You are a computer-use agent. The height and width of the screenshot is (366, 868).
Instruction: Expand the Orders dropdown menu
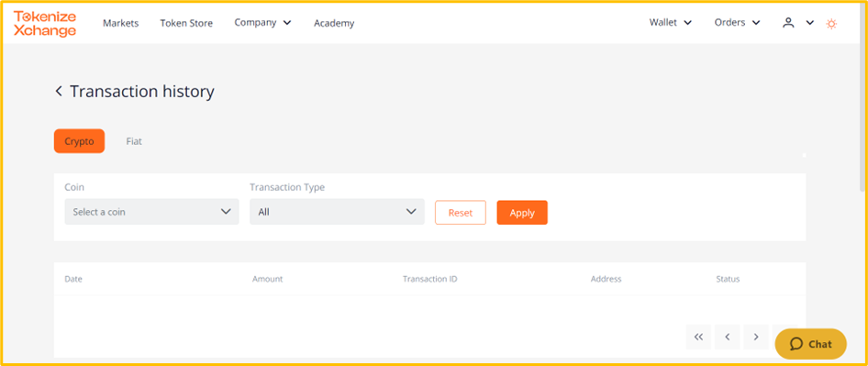pos(737,23)
